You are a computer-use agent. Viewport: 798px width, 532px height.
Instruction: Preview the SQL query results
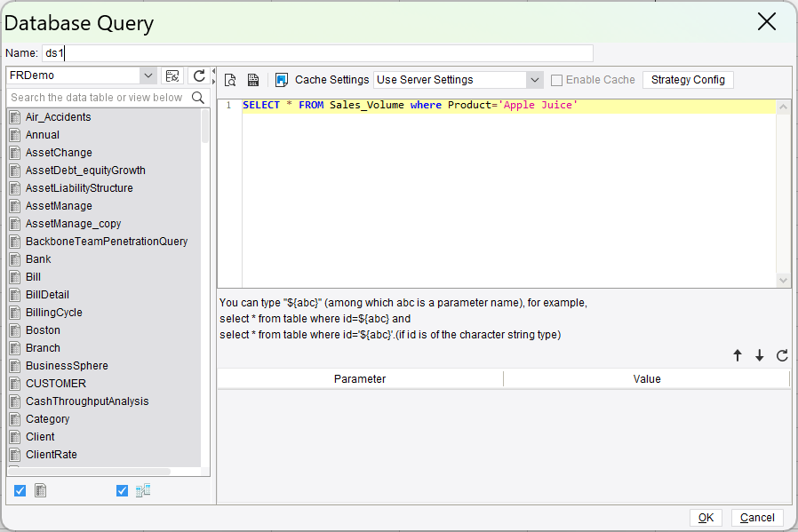[x=230, y=80]
